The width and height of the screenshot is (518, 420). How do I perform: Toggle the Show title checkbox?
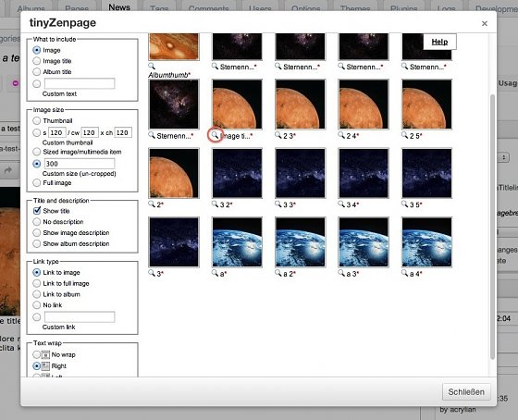[x=37, y=211]
